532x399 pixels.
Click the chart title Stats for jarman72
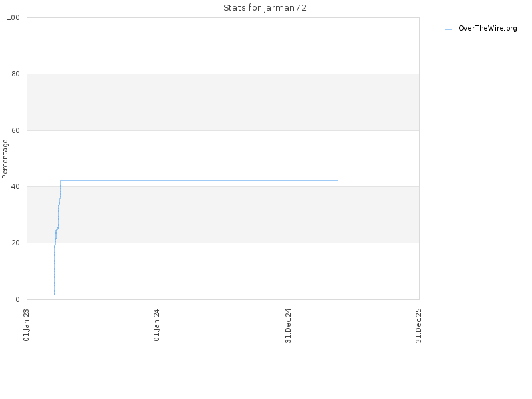[x=265, y=8]
